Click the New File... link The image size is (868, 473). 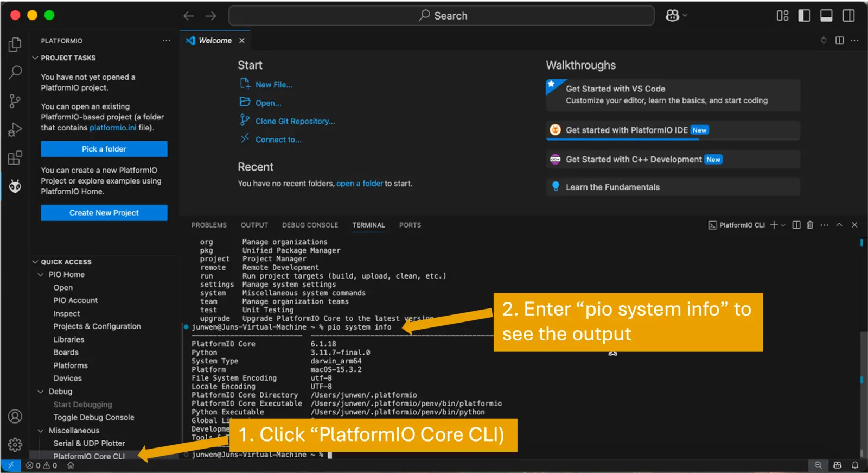coord(273,85)
